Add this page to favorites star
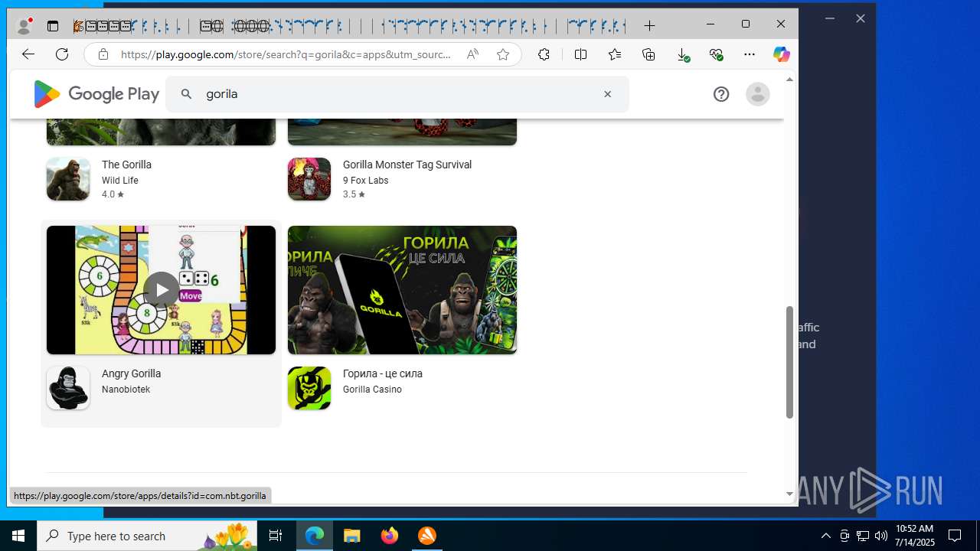The height and width of the screenshot is (551, 980). click(x=503, y=54)
